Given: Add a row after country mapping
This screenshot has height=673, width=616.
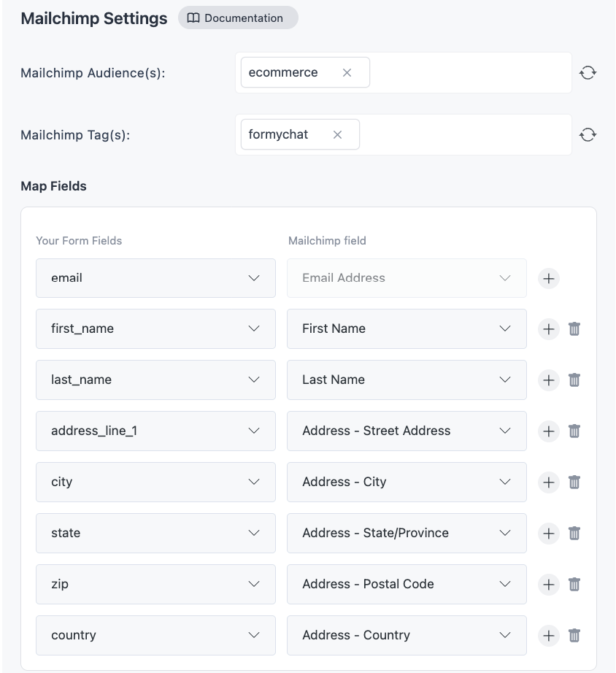Looking at the screenshot, I should click(549, 636).
